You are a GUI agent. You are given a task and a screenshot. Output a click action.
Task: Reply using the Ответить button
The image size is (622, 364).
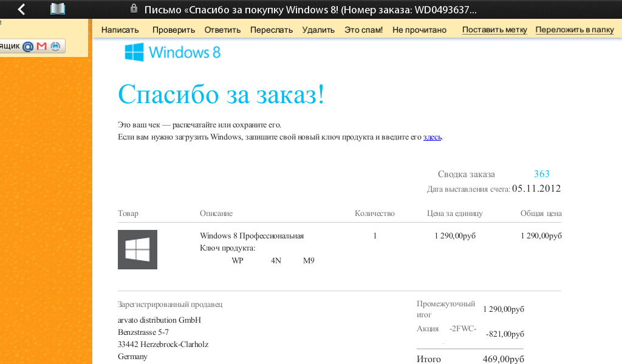tap(222, 30)
